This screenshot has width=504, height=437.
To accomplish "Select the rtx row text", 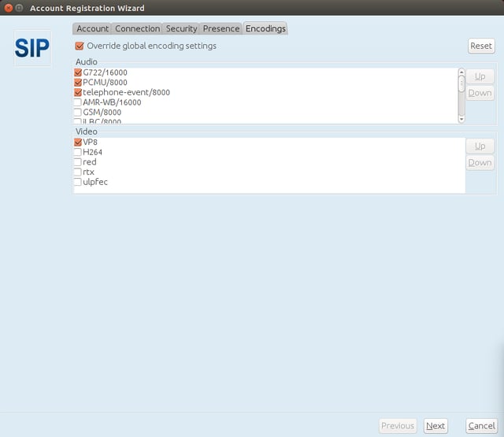I will [88, 172].
